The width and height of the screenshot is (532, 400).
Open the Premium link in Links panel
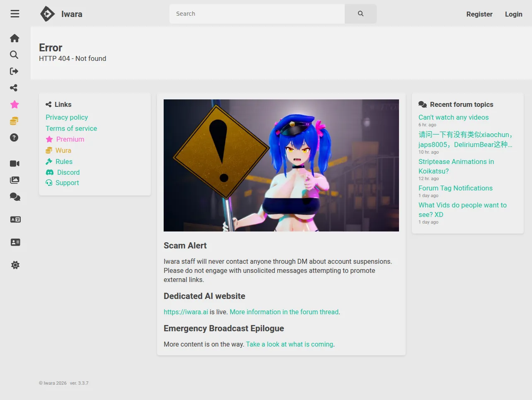tap(65, 139)
